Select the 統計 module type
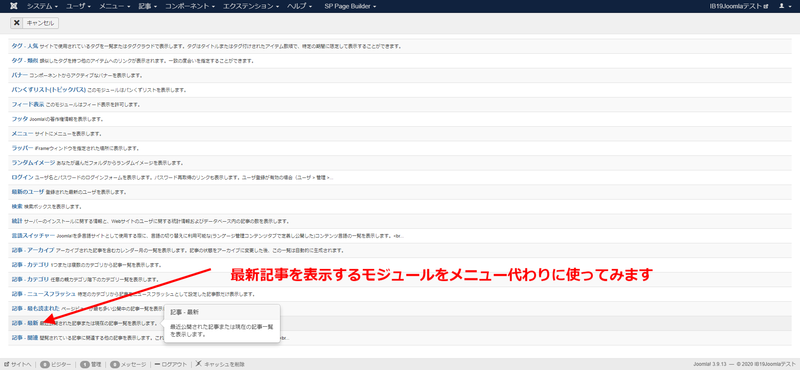 (17, 221)
